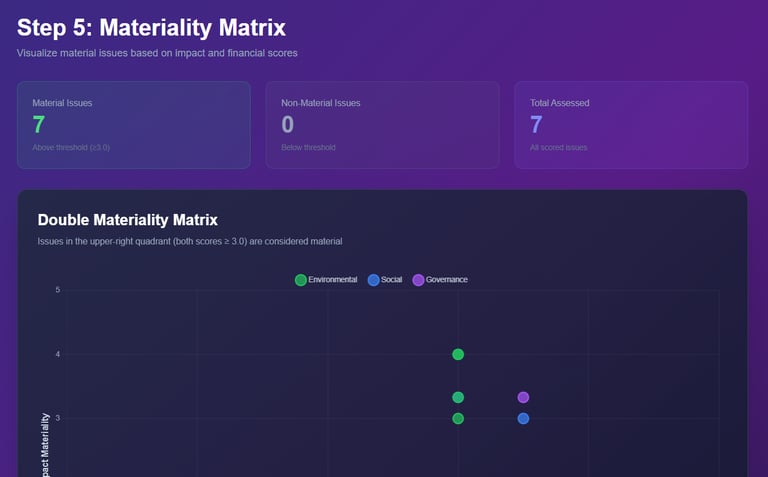The height and width of the screenshot is (477, 768).
Task: Click the blue Social legend color dot
Action: [x=373, y=280]
